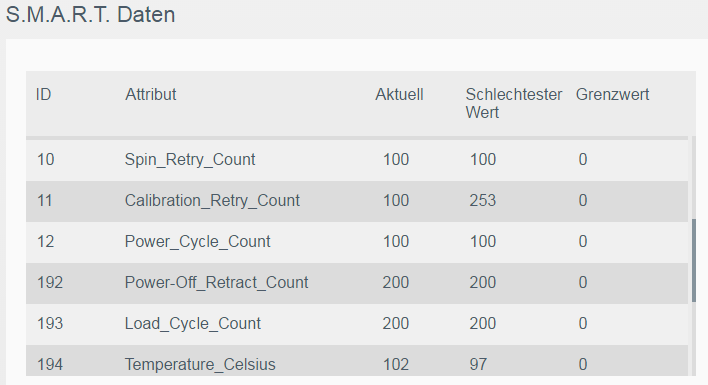
Task: Click the Attribut column header
Action: click(x=150, y=94)
